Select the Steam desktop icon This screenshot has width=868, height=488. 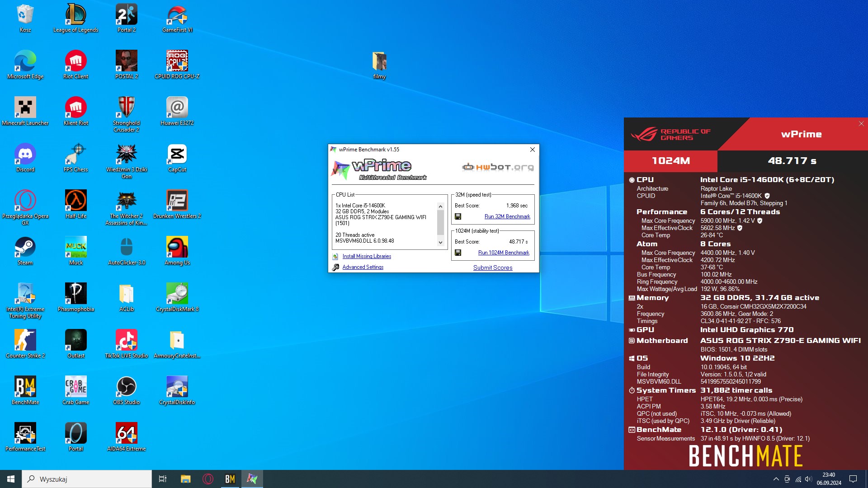25,251
